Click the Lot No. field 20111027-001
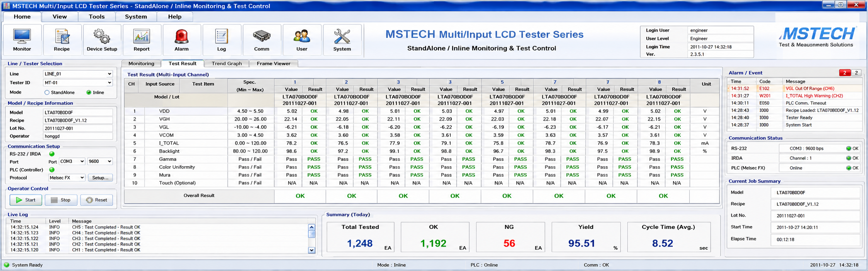 click(x=78, y=128)
